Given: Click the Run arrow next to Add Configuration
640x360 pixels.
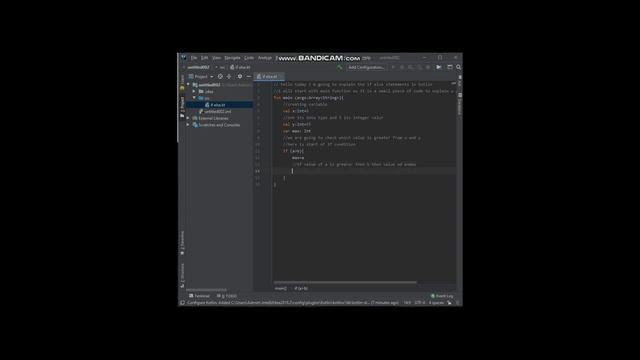Looking at the screenshot, I should click(x=393, y=67).
